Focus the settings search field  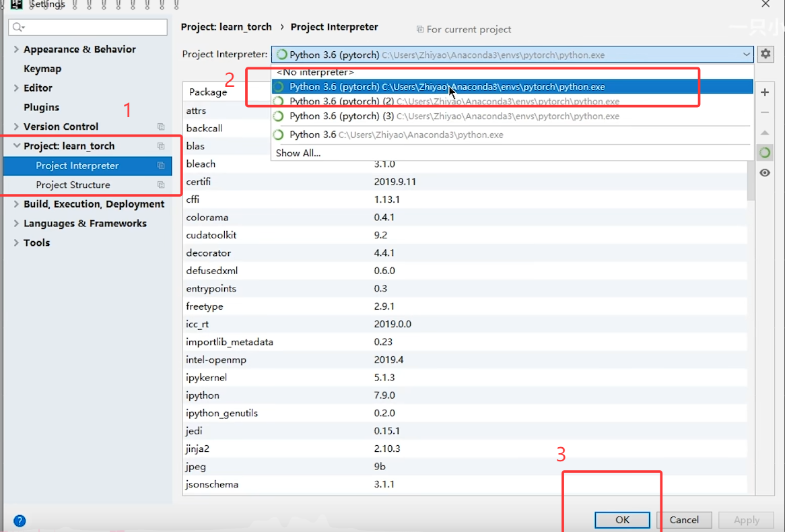point(88,27)
